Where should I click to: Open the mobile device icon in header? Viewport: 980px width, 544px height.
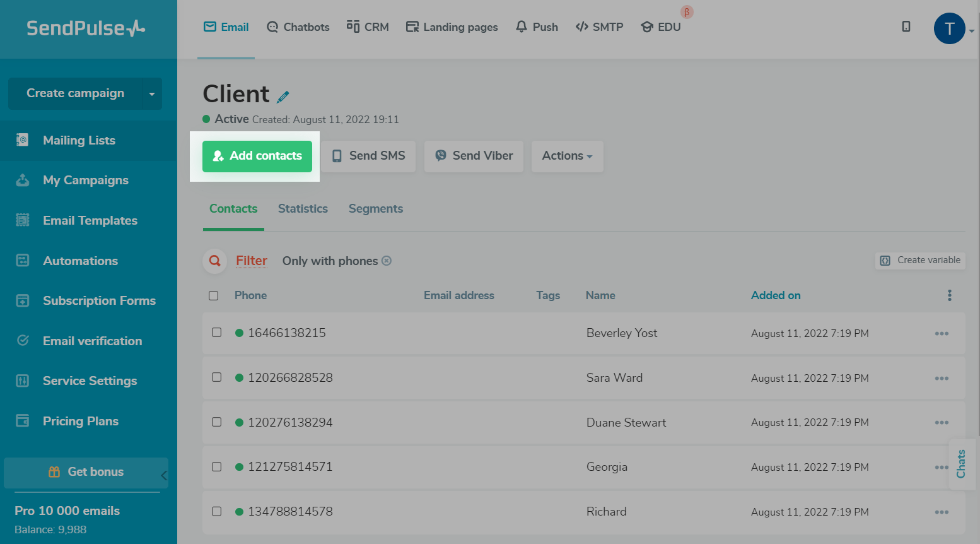coord(906,27)
